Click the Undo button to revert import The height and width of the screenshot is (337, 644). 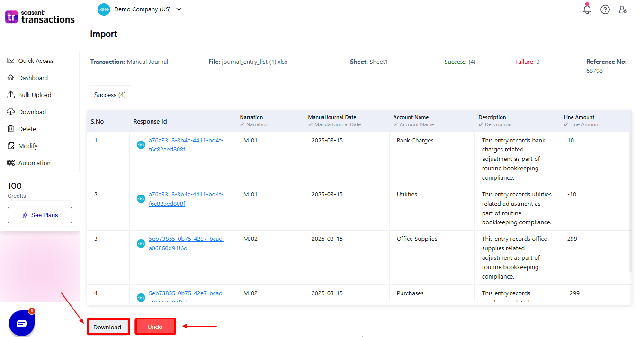tap(155, 326)
